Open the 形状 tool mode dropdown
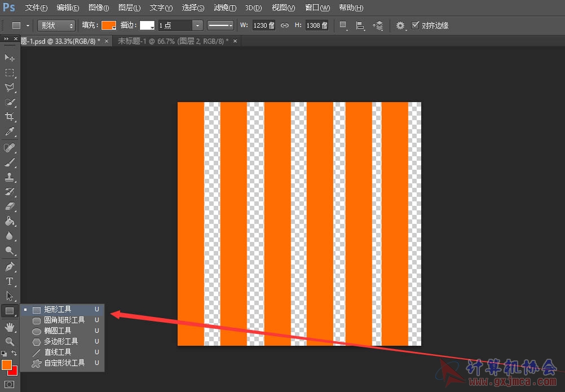This screenshot has height=392, width=565. tap(56, 25)
